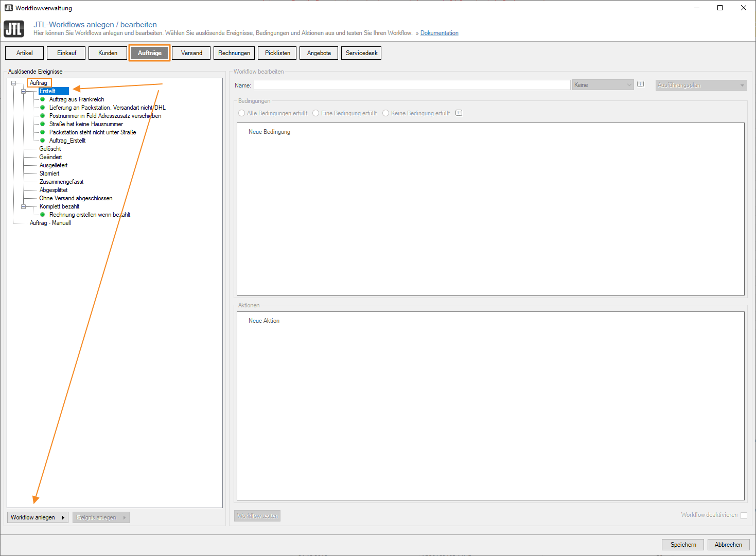Screen dimensions: 756x556
Task: Click Neue Bedingung in conditions list
Action: (x=269, y=132)
